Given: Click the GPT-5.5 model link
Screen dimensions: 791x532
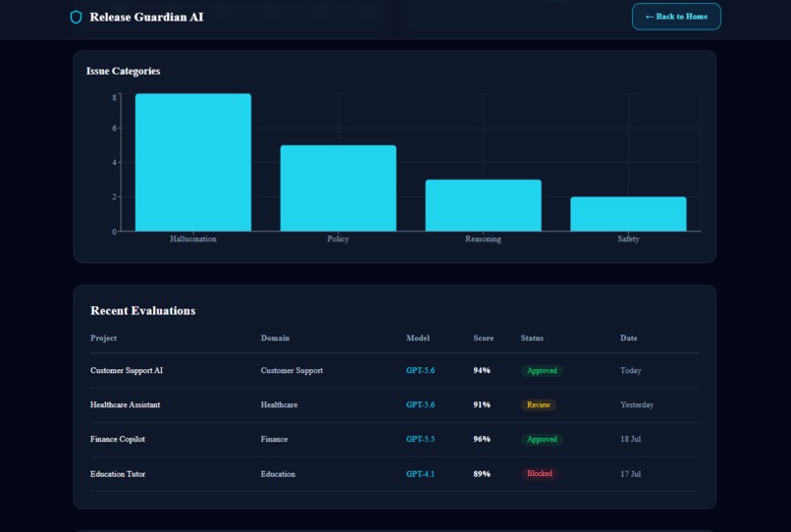Looking at the screenshot, I should (420, 439).
